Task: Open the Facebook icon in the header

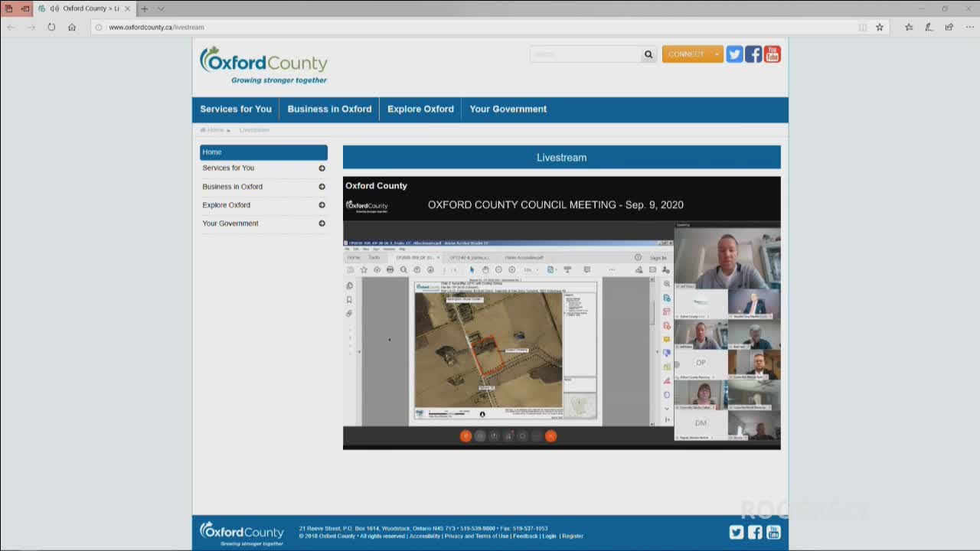Action: [x=753, y=54]
